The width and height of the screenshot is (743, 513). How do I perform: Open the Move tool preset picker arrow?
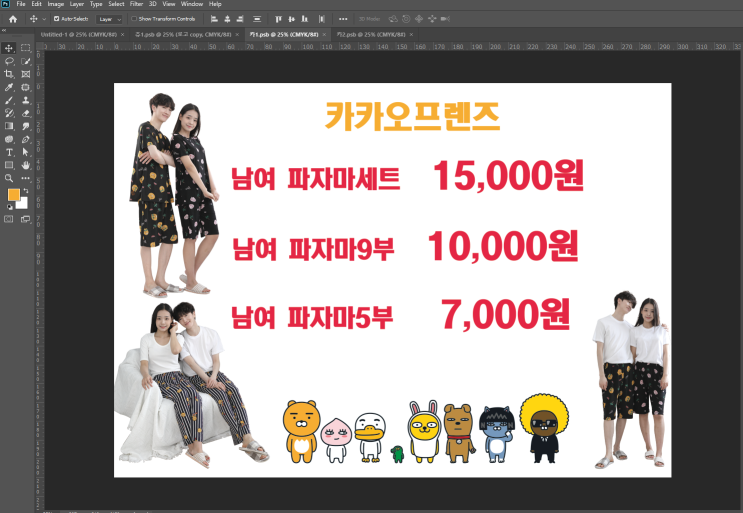tap(44, 19)
